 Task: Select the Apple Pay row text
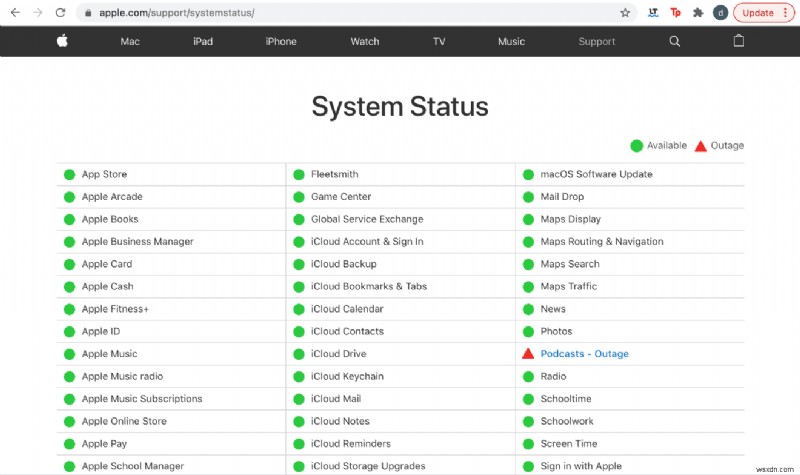click(105, 443)
